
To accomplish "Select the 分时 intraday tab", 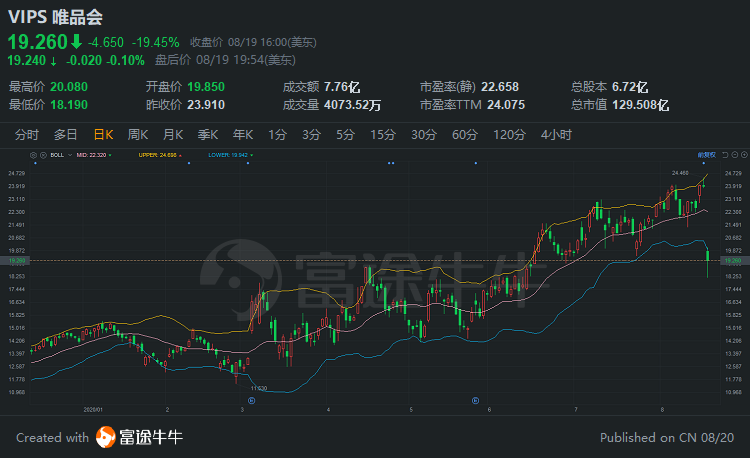I will tap(27, 135).
